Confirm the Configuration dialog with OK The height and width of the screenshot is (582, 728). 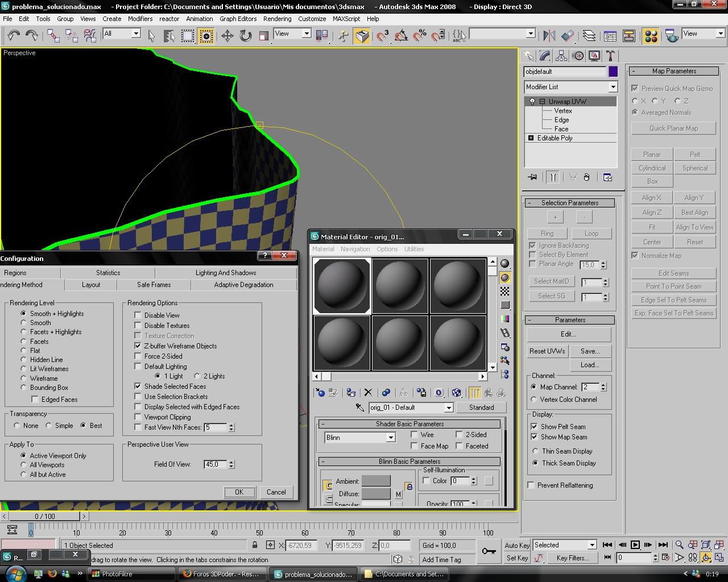click(x=239, y=492)
